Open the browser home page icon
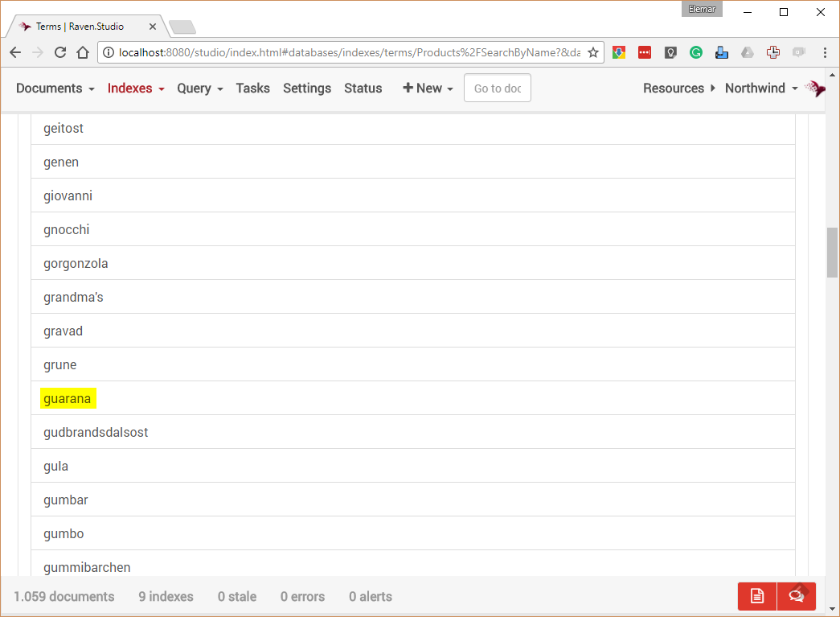This screenshot has height=617, width=840. click(x=83, y=52)
